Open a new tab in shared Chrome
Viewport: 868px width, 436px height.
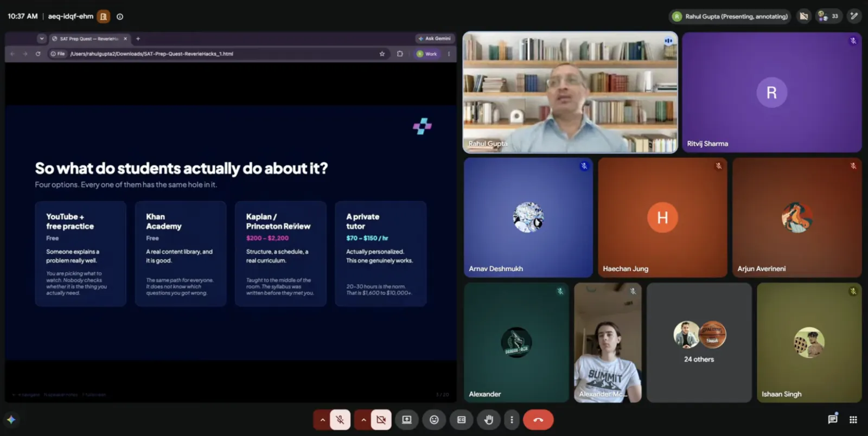click(x=138, y=39)
